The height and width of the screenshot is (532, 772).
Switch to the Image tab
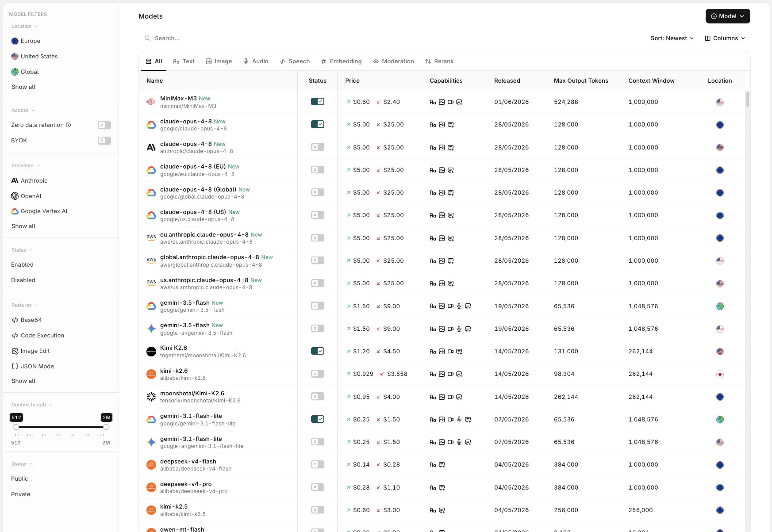point(219,61)
